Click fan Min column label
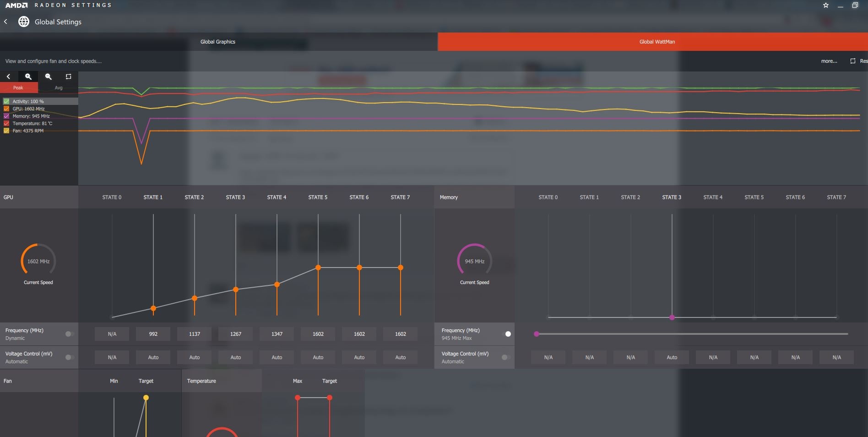868x437 pixels. [114, 381]
